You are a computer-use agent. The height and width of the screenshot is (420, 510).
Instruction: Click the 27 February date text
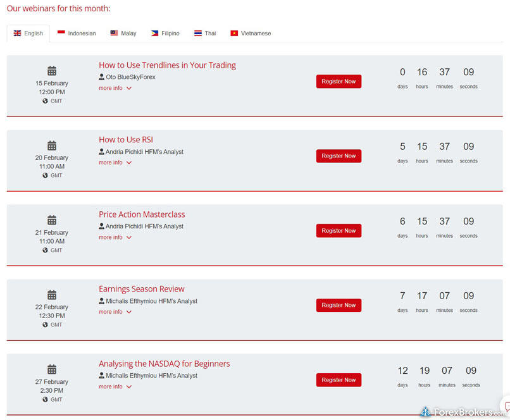coord(52,381)
